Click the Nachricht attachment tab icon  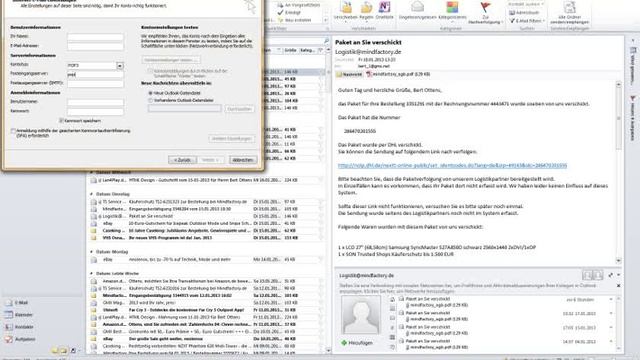[349, 74]
